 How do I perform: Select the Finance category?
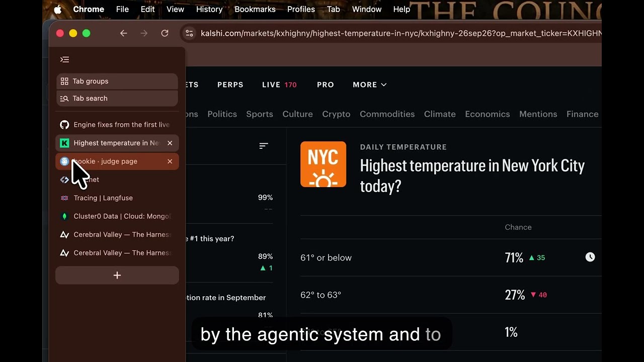tap(583, 114)
